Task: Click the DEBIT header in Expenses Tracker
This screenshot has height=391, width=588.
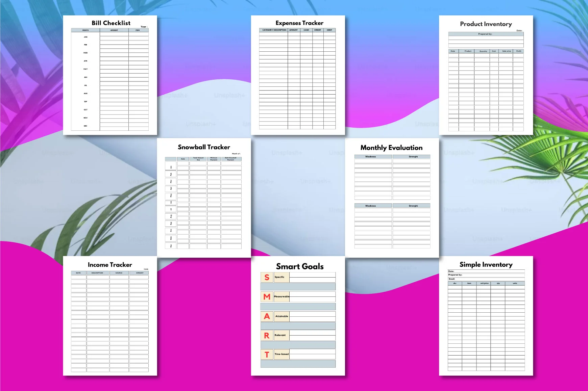Action: click(329, 30)
